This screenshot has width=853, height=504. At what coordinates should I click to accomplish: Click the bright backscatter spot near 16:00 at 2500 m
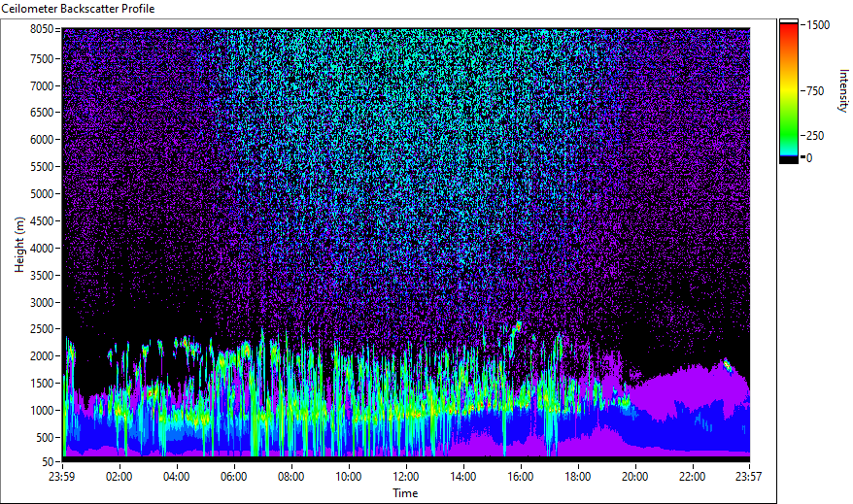(x=518, y=326)
